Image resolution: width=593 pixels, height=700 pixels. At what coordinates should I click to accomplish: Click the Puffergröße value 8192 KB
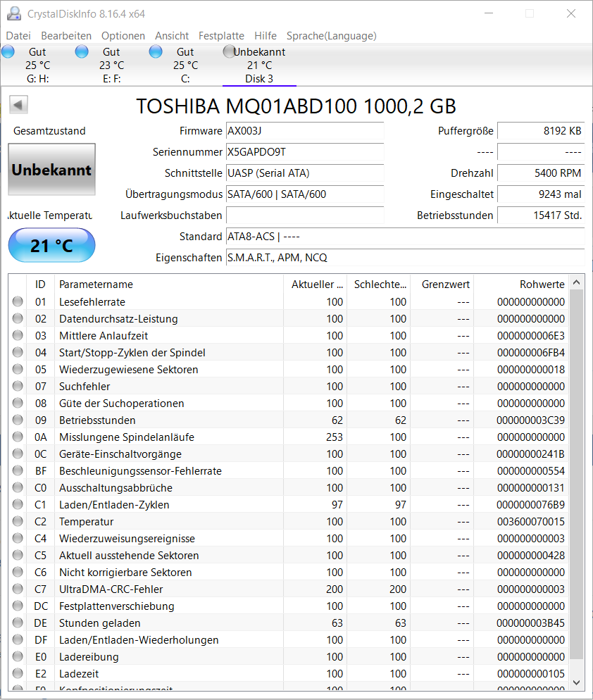coord(541,131)
